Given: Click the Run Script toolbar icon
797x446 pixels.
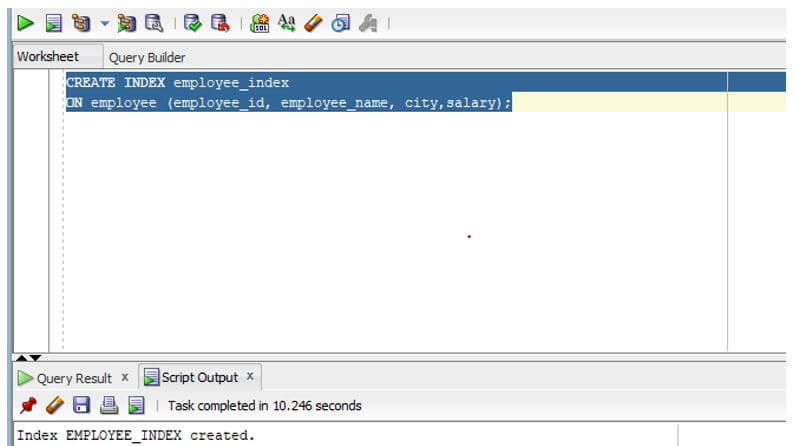Looking at the screenshot, I should point(53,23).
